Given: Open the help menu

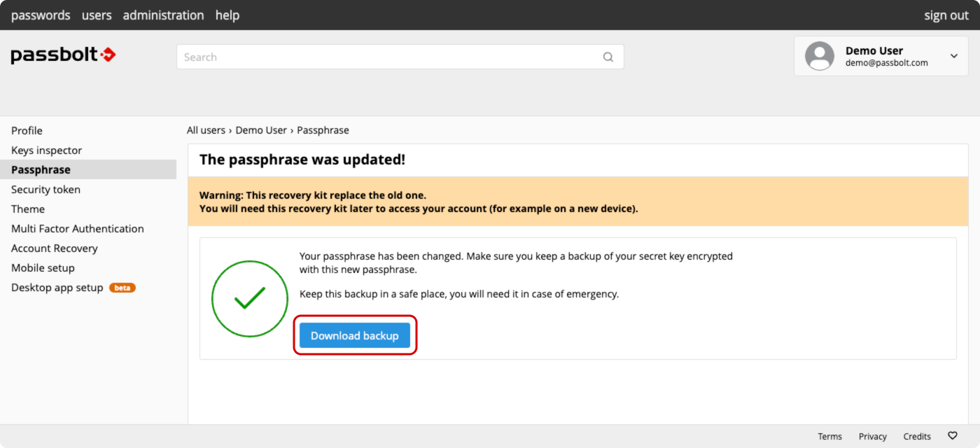Looking at the screenshot, I should pos(227,15).
